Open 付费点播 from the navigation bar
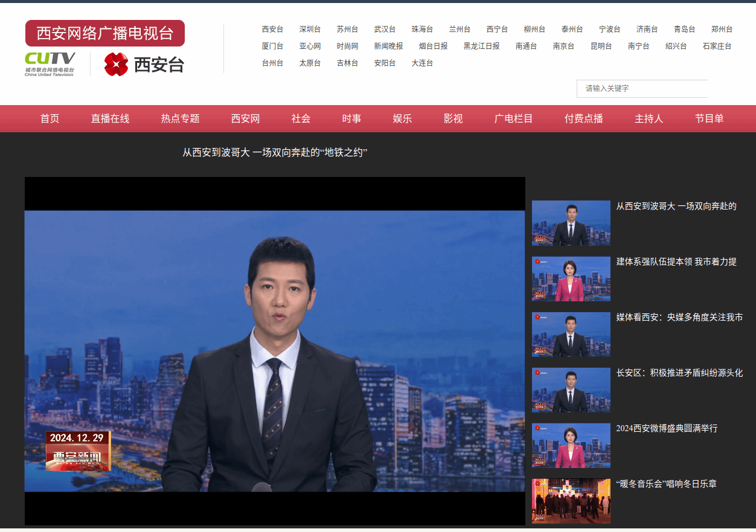 (583, 119)
